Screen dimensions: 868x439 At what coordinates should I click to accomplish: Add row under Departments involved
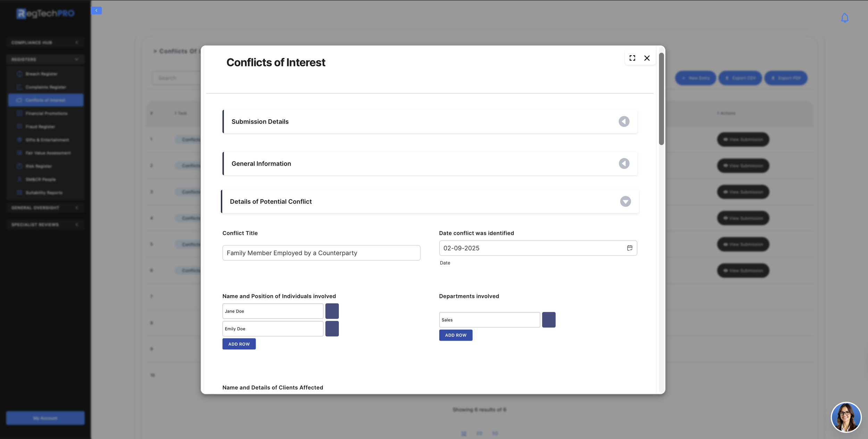456,335
